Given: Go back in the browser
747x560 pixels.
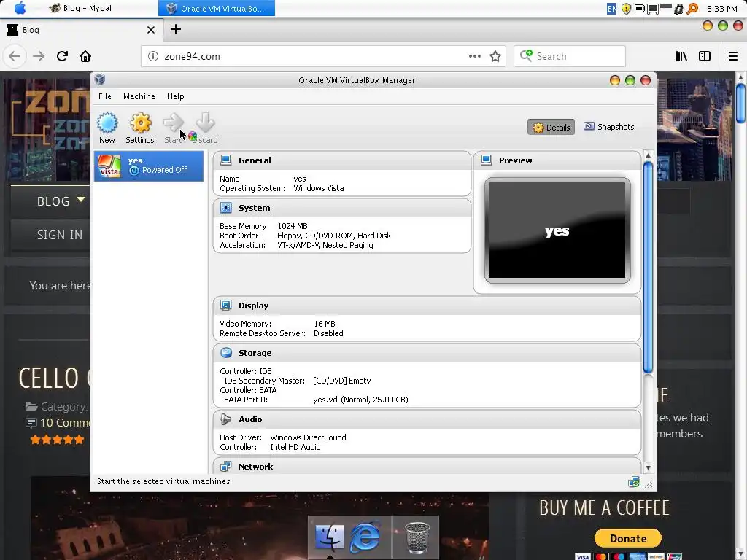Looking at the screenshot, I should 15,56.
